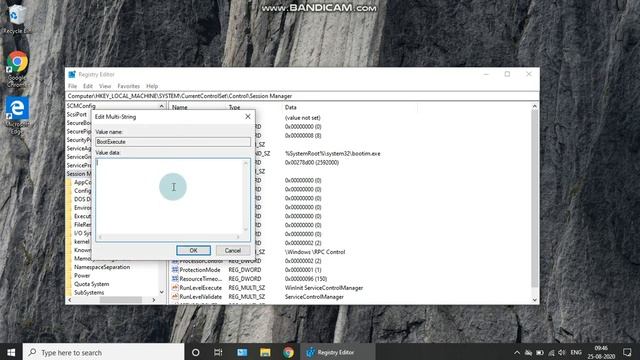Viewport: 640px width, 360px height.
Task: Click data '(value not set)'
Action: [302, 118]
